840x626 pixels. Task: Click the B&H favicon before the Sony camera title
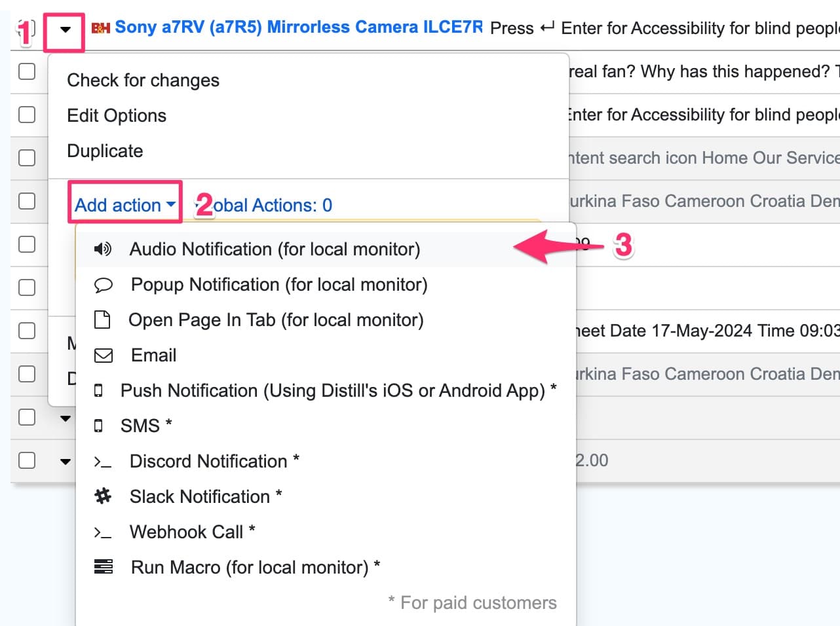[x=102, y=28]
